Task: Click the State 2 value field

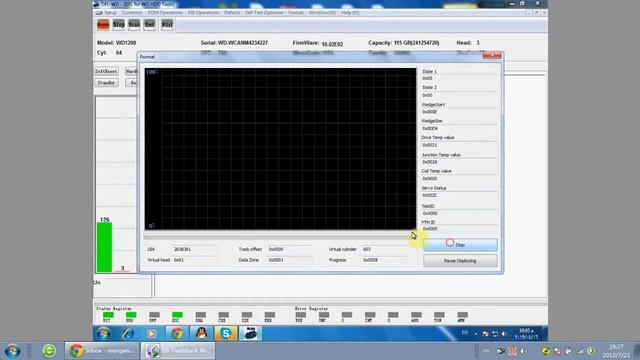Action: click(x=459, y=95)
